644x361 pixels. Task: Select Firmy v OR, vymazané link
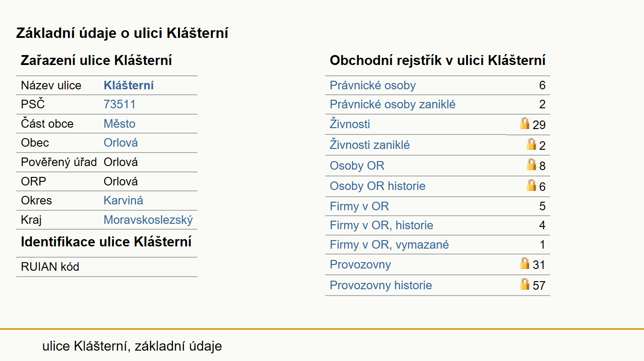(x=389, y=245)
